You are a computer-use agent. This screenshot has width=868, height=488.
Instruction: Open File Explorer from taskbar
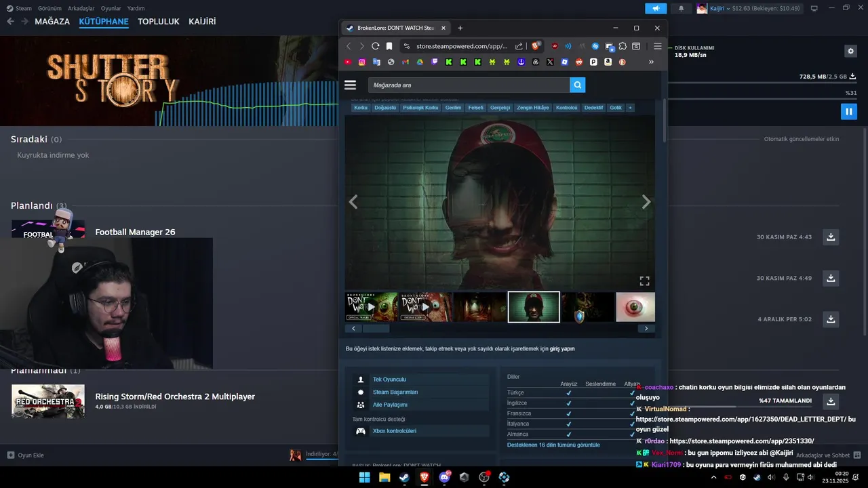click(x=384, y=477)
